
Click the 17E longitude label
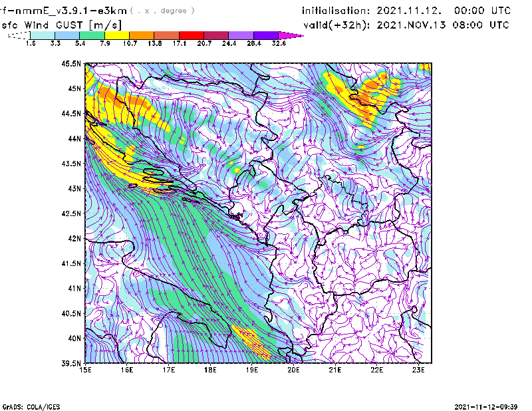coord(169,370)
